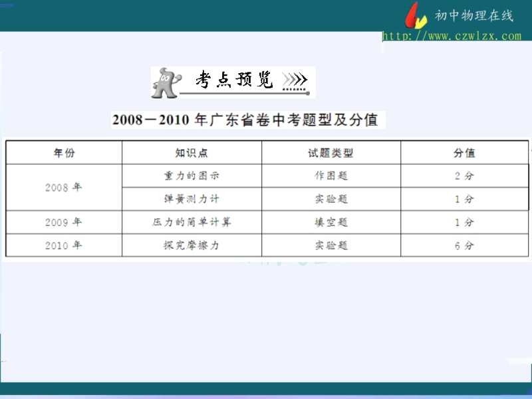Screen dimensions: 532x399
Task: Select the 知识点 column header
Action: tap(192, 153)
